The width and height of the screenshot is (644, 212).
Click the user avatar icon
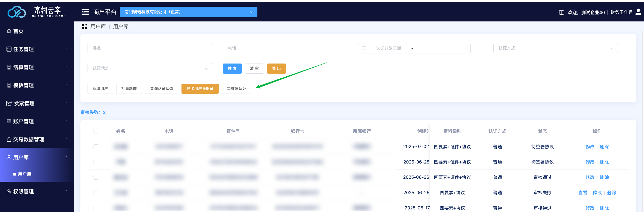click(x=638, y=12)
